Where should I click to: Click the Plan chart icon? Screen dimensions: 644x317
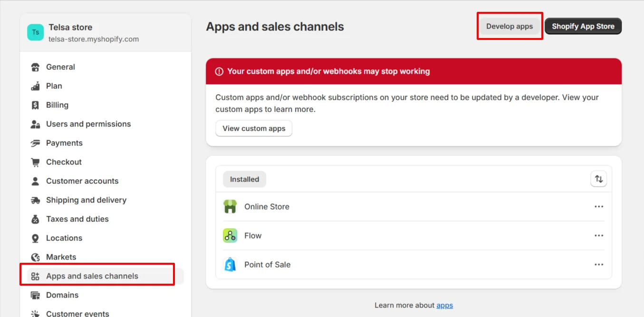35,86
